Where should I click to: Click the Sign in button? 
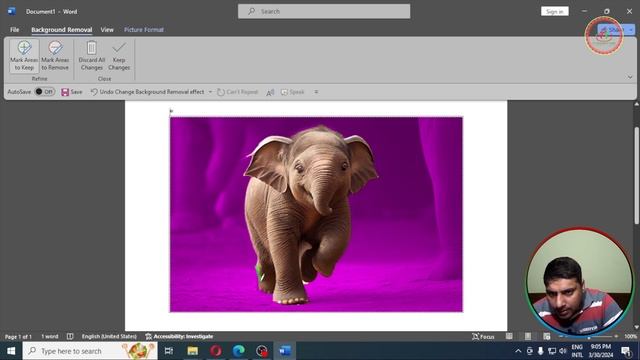point(555,11)
